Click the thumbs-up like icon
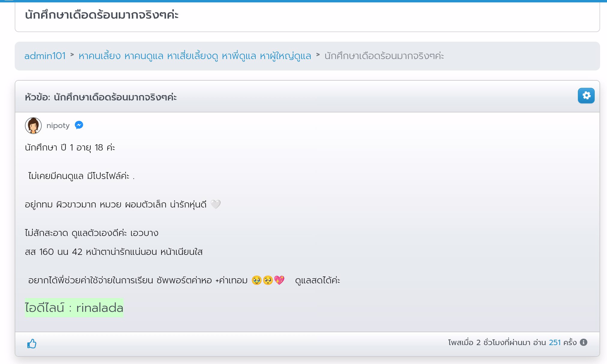The image size is (607, 364). pos(32,344)
